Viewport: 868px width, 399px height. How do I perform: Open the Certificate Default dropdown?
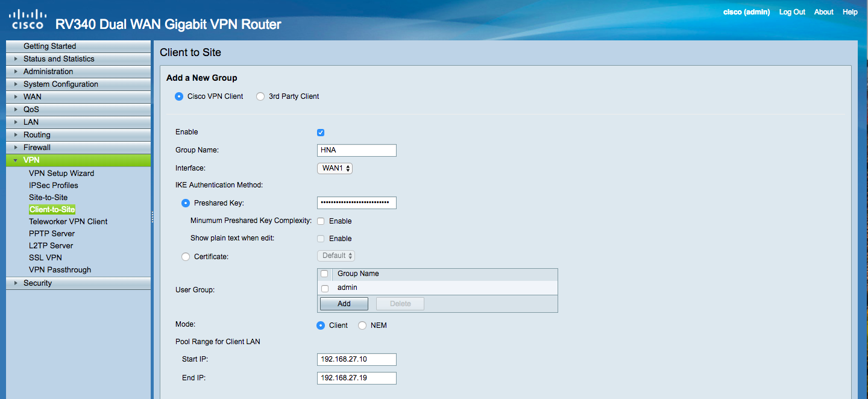pos(336,256)
